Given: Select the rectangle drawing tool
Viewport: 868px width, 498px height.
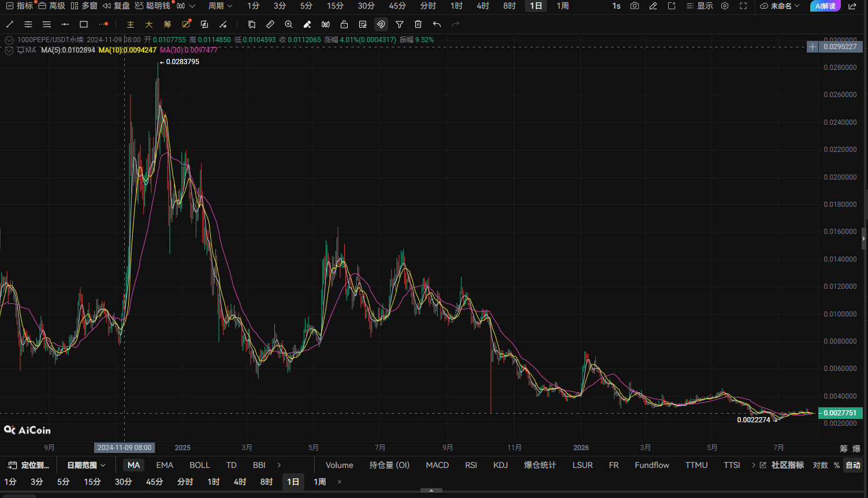Looking at the screenshot, I should pos(84,24).
